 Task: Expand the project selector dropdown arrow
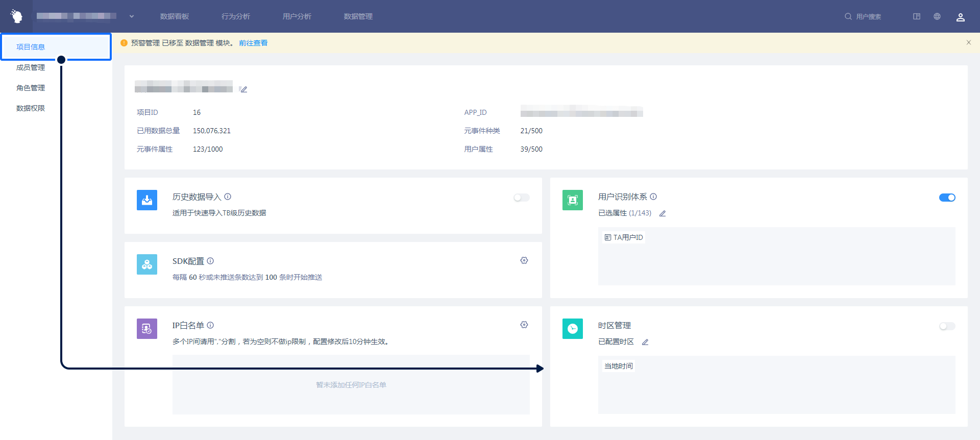click(x=132, y=16)
